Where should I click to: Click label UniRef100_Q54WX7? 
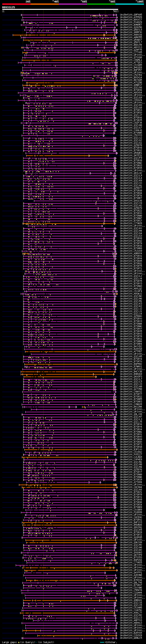pyautogui.click(x=131, y=40)
